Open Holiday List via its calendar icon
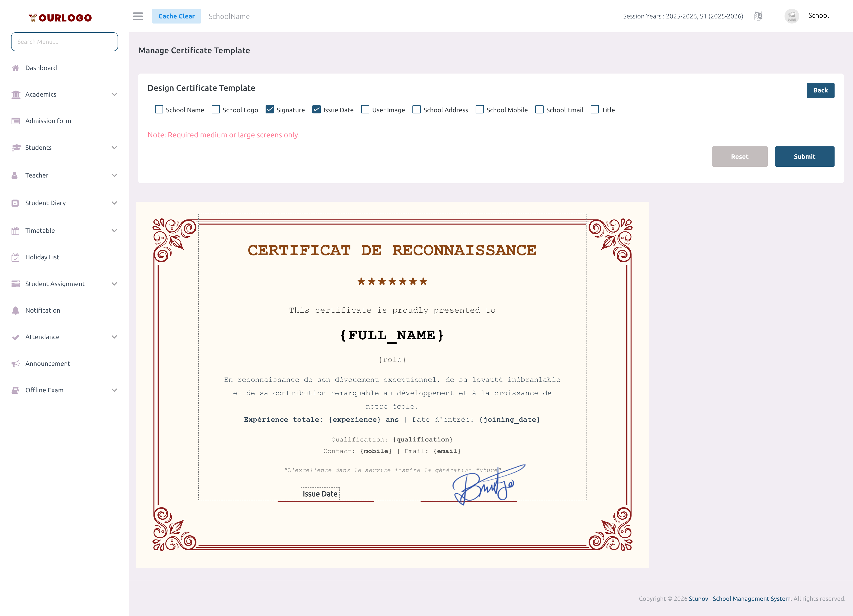 click(x=15, y=257)
